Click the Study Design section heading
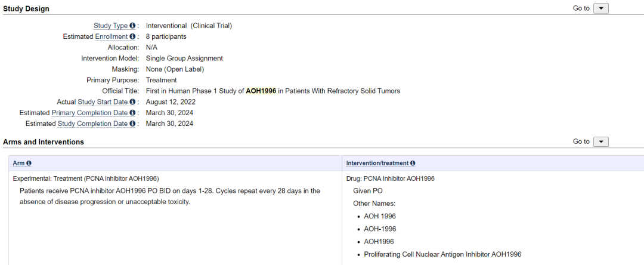This screenshot has width=644, height=265. click(26, 9)
